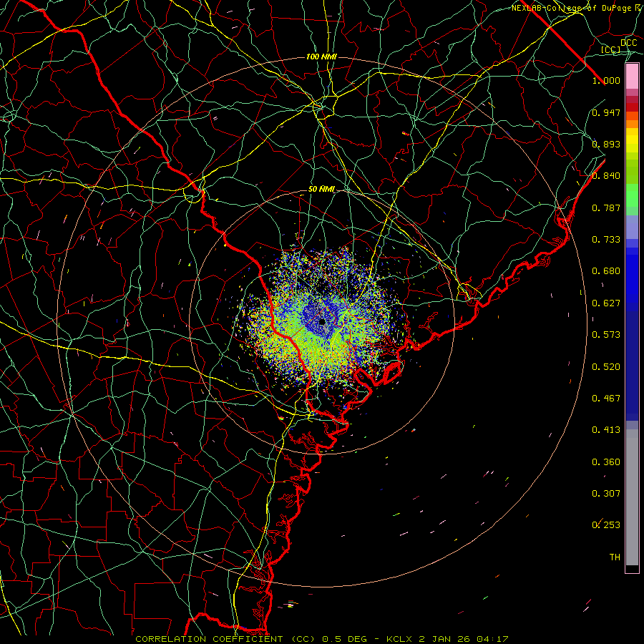Click the 0.573 scale value
The height and width of the screenshot is (644, 644).
[606, 335]
